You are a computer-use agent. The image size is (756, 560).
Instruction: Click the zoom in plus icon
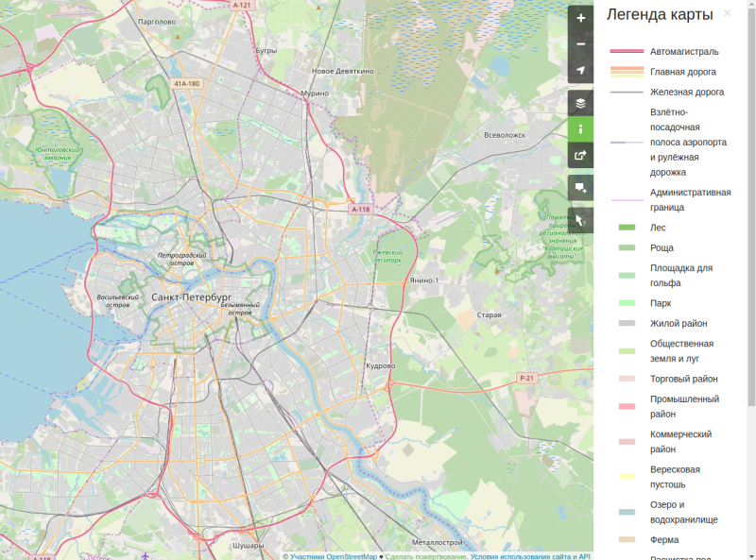point(582,18)
